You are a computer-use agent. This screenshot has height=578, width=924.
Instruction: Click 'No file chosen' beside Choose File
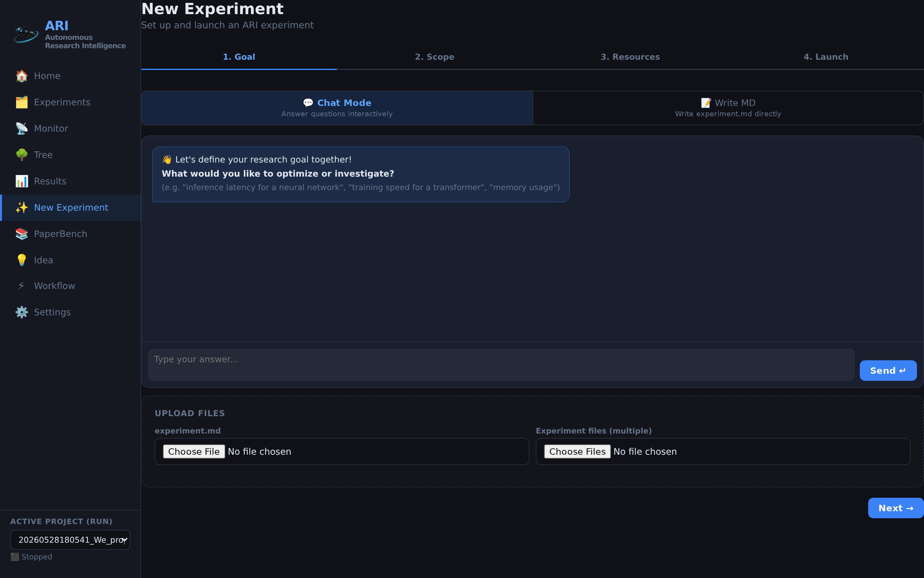click(x=260, y=451)
